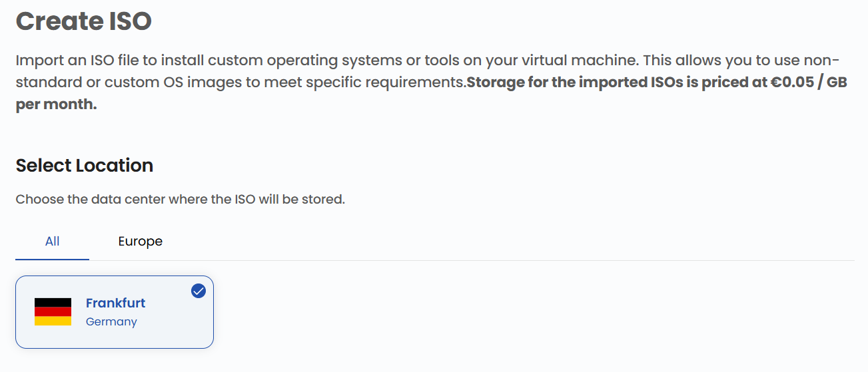Switch to the All locations tab
This screenshot has width=868, height=372.
[x=53, y=242]
